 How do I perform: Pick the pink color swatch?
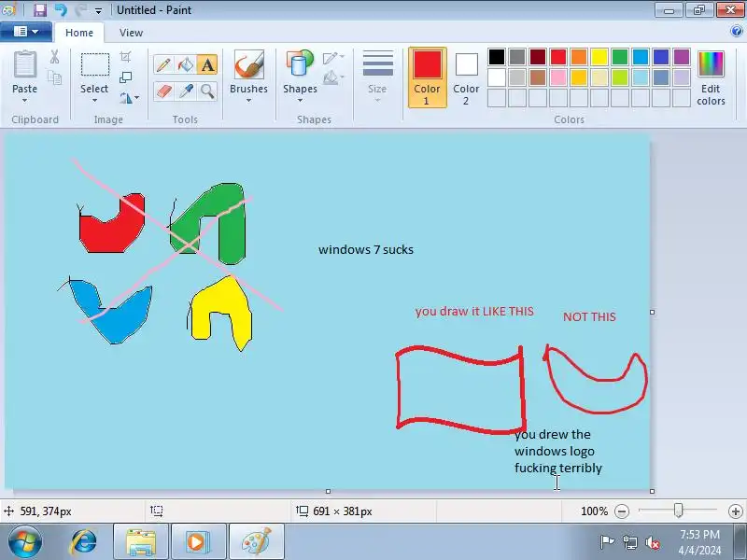point(558,77)
